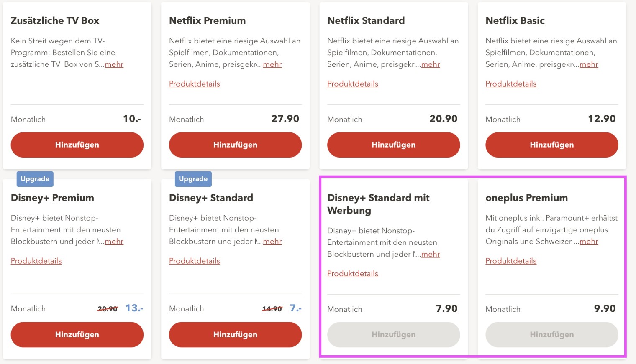Click Hinzufügen for Disney+ Standard upgrade

[x=235, y=335]
